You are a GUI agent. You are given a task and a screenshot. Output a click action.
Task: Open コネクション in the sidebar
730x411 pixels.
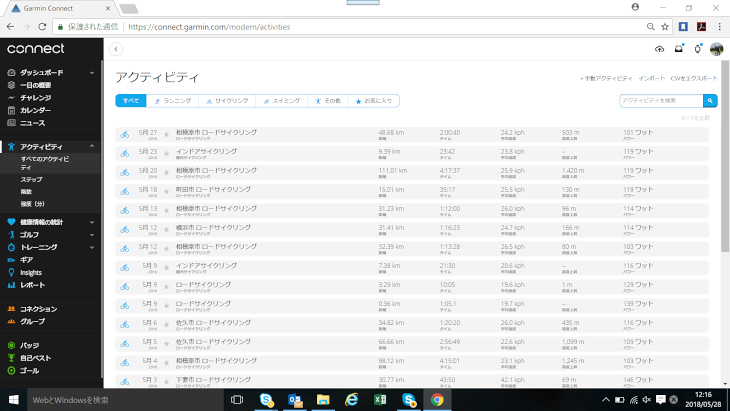[39, 309]
